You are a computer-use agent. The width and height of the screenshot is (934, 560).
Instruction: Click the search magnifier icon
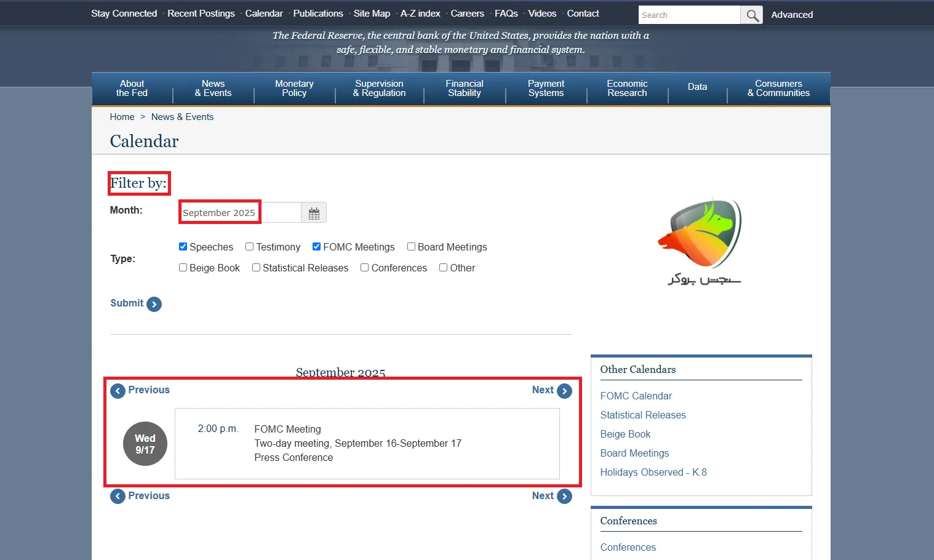click(x=752, y=15)
